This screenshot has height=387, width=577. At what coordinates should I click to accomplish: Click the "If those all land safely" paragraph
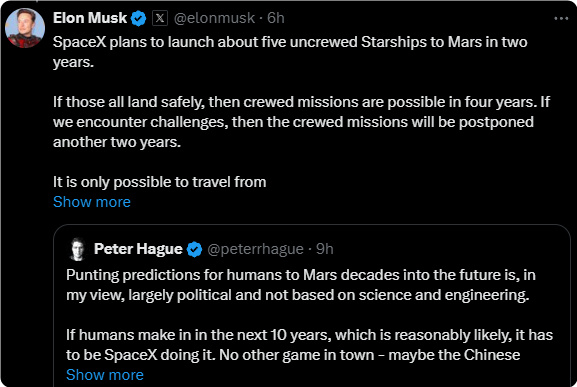coord(301,122)
